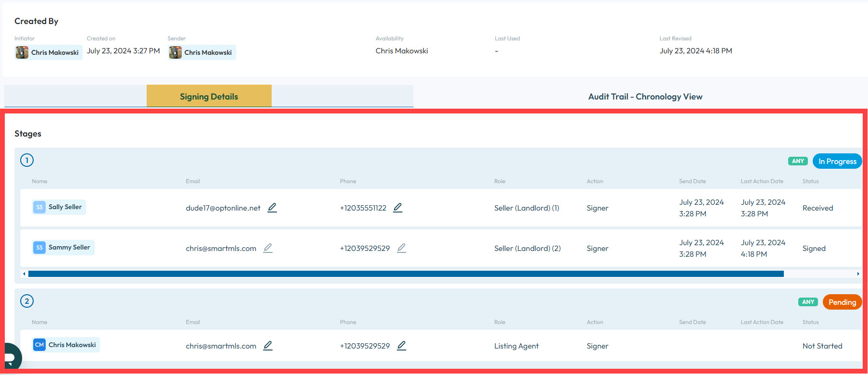868x375 pixels.
Task: Click Sammy Seller's email chris@smartmls.com
Action: pyautogui.click(x=221, y=249)
